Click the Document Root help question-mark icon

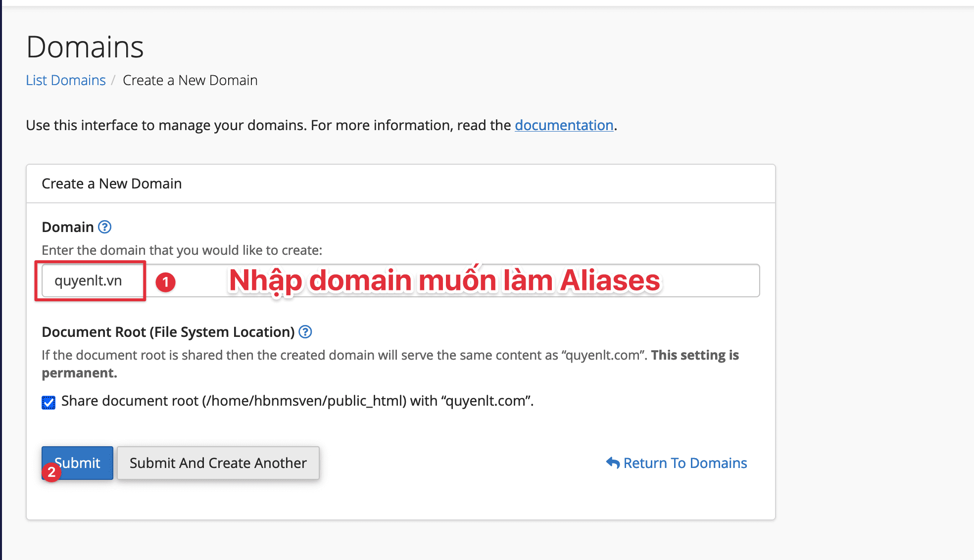coord(305,332)
